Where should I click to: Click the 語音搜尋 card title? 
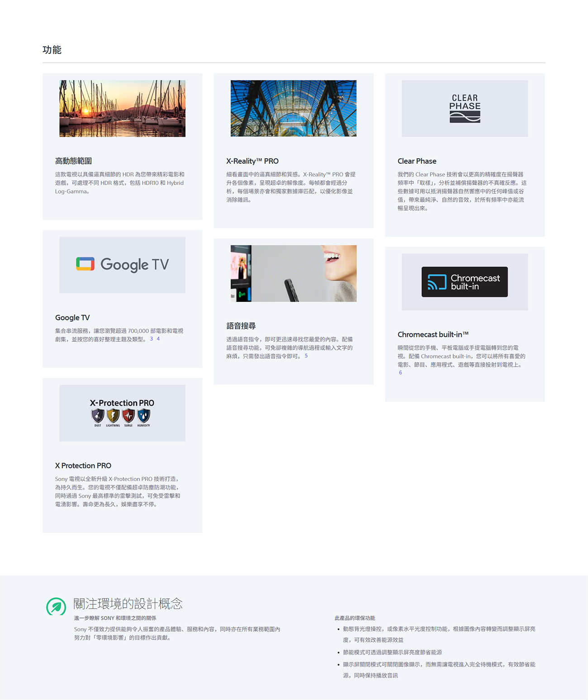(241, 326)
